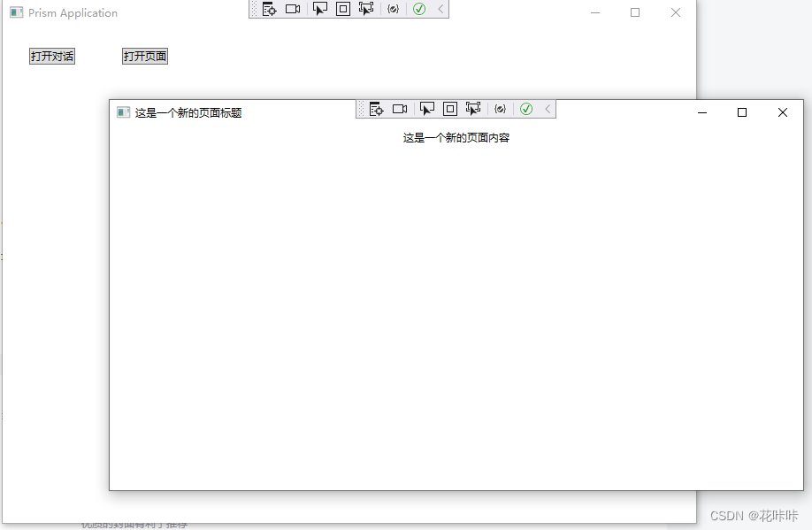The height and width of the screenshot is (530, 812).
Task: Click green Hot Reload check icon in page window
Action: point(525,109)
